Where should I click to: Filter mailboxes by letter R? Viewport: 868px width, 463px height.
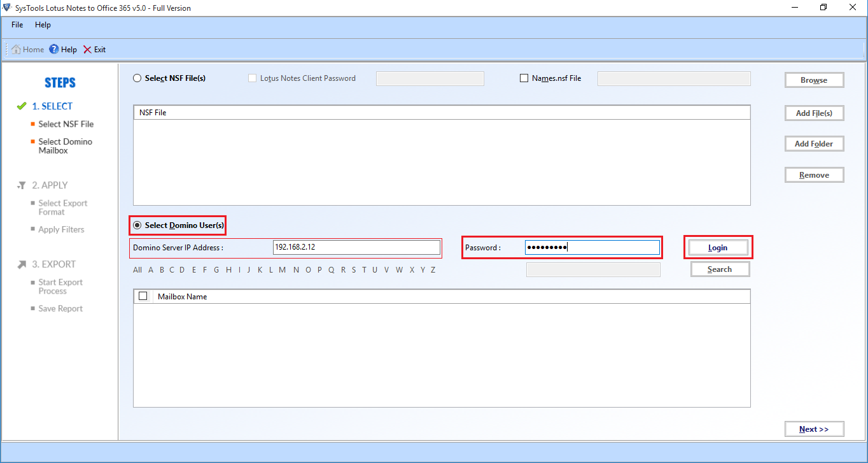[x=344, y=270]
